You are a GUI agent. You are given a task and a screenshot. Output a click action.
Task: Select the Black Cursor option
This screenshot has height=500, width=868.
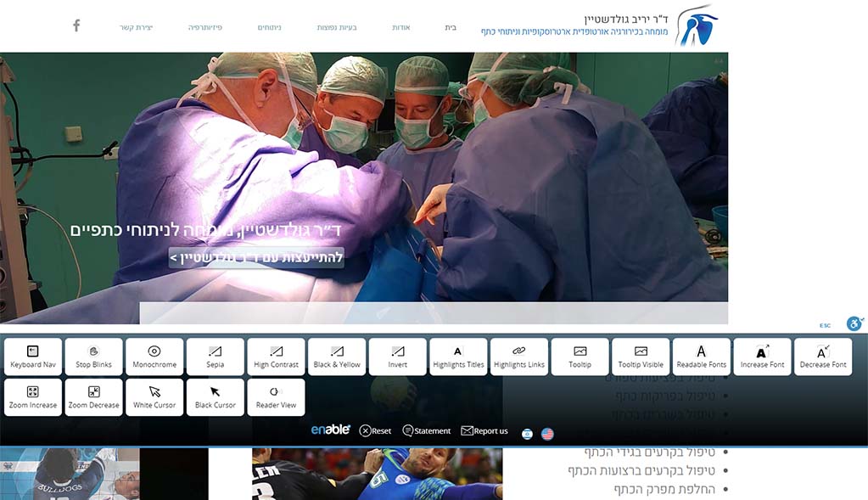pyautogui.click(x=216, y=397)
